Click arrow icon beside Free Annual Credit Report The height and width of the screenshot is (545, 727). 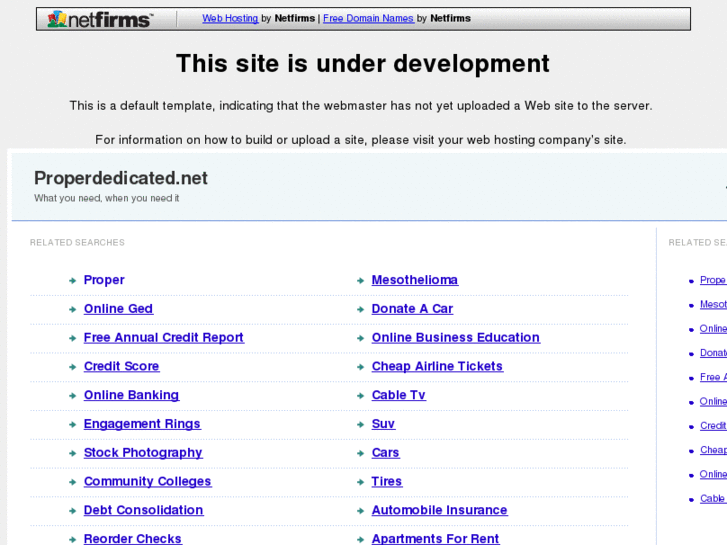tap(72, 338)
